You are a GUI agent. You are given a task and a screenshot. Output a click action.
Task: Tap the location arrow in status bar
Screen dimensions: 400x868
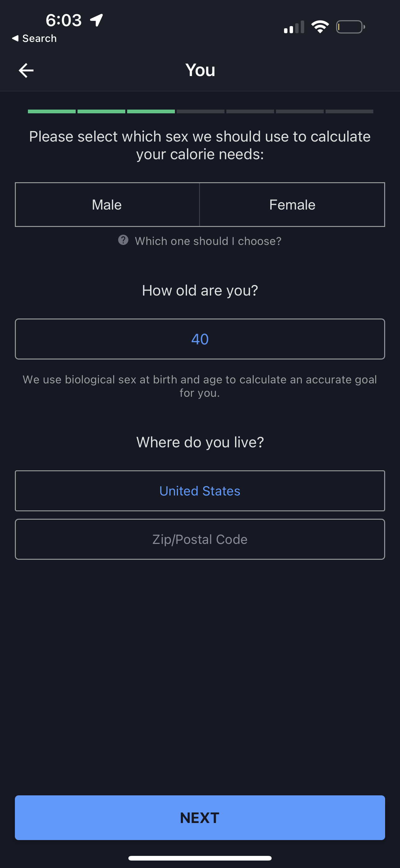[x=97, y=20]
